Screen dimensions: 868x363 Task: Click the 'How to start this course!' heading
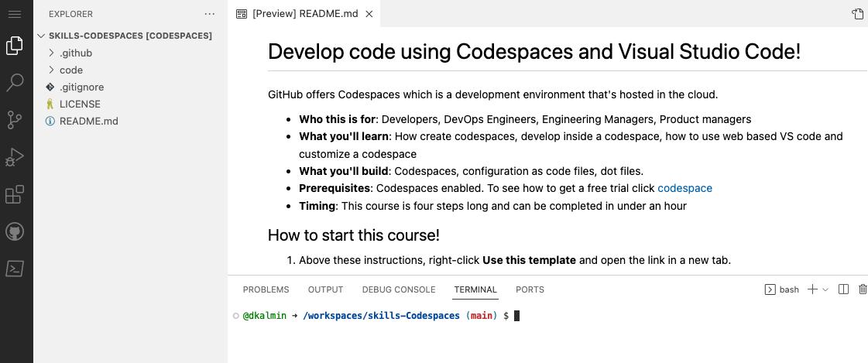(354, 235)
